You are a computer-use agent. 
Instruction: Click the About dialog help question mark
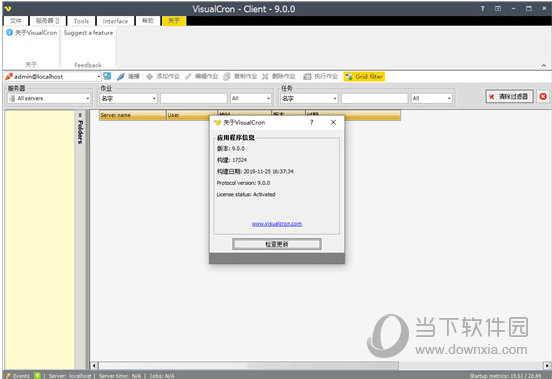point(312,122)
